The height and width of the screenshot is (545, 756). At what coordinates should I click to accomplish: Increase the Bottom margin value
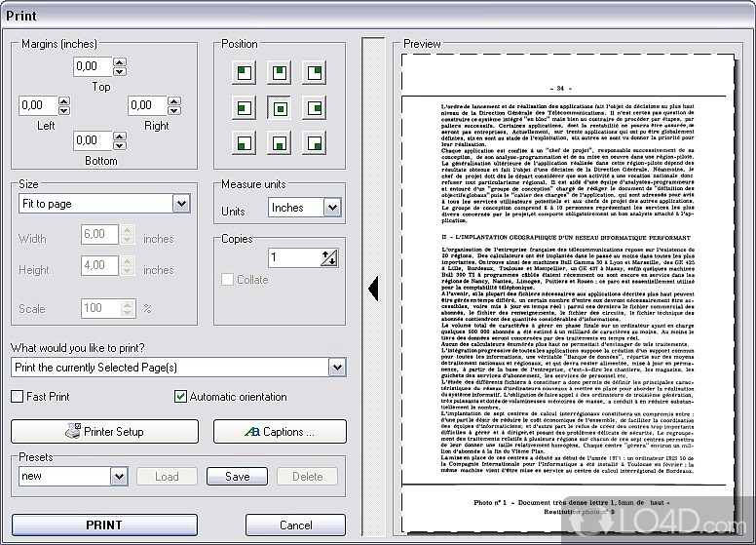click(120, 136)
